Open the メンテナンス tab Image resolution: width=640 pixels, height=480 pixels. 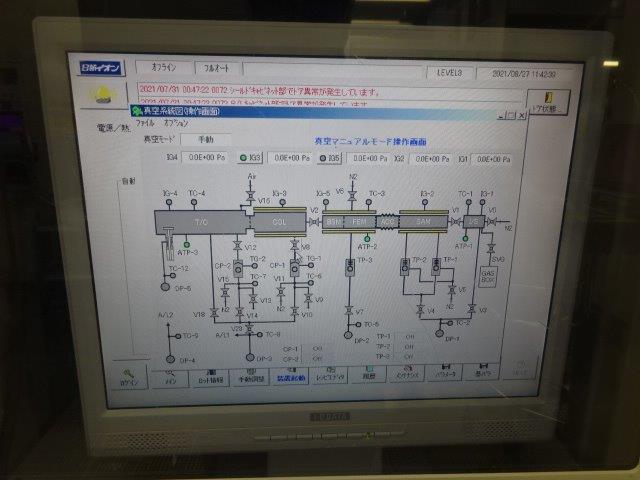pos(407,373)
